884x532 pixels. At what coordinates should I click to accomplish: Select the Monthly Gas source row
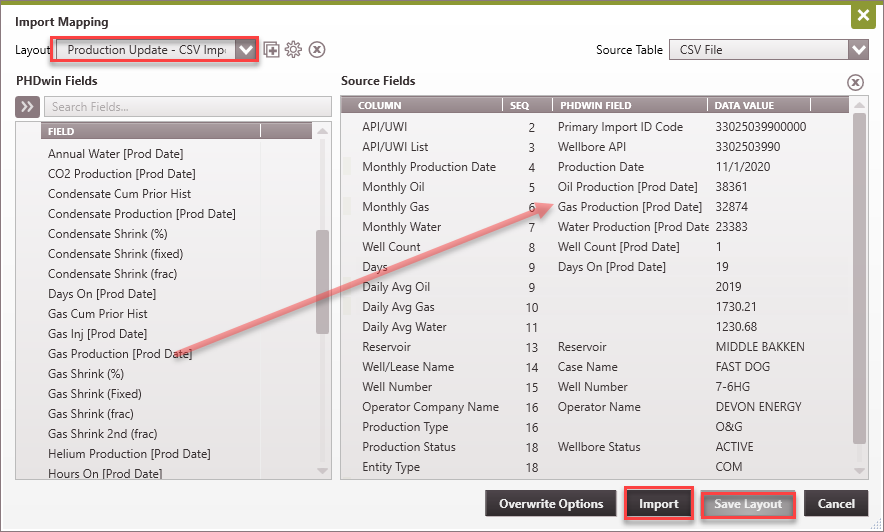coord(596,207)
